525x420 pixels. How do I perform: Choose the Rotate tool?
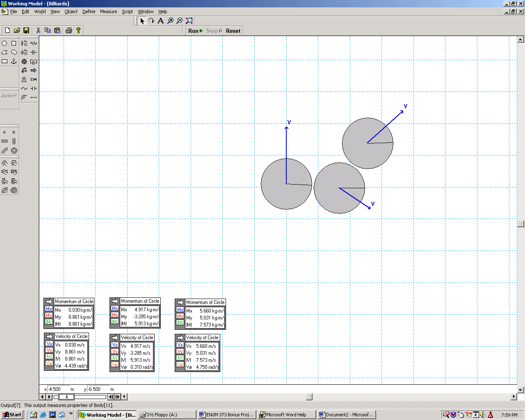151,21
